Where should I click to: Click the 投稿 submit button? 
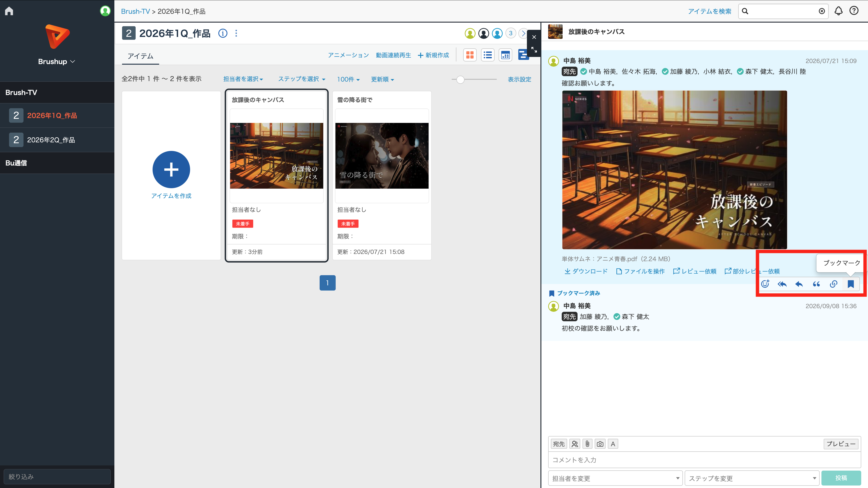coord(841,478)
